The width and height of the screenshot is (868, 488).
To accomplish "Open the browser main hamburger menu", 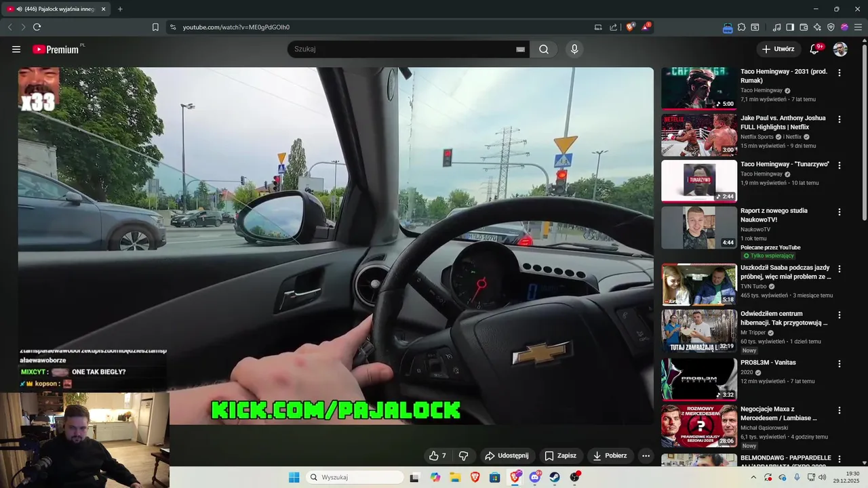I will point(858,27).
